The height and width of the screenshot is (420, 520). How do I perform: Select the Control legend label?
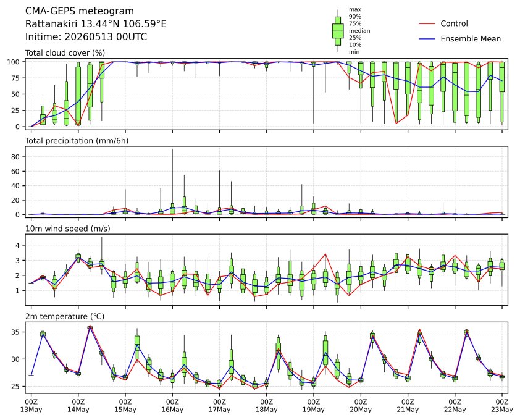(454, 23)
